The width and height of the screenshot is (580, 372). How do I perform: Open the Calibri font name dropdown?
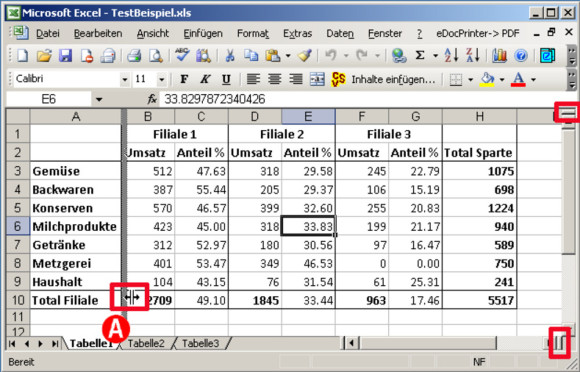[125, 79]
